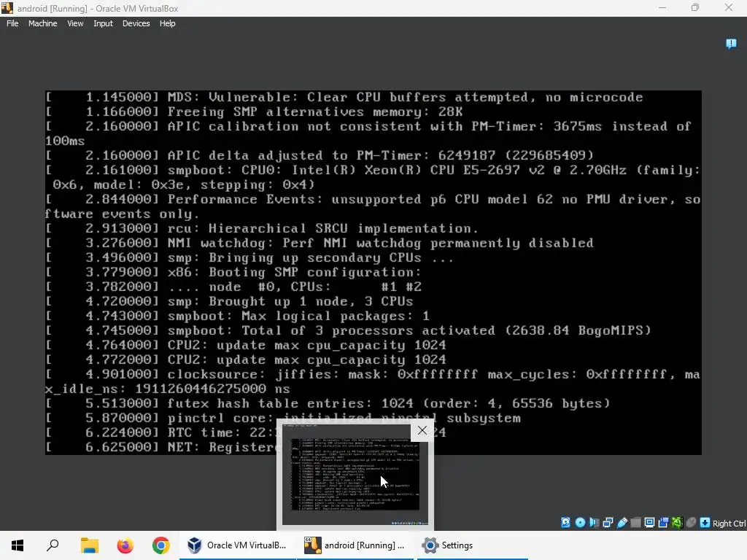The width and height of the screenshot is (747, 560).
Task: Click 'APIC delta adjusted to PM-Timer' line
Action: coord(320,156)
